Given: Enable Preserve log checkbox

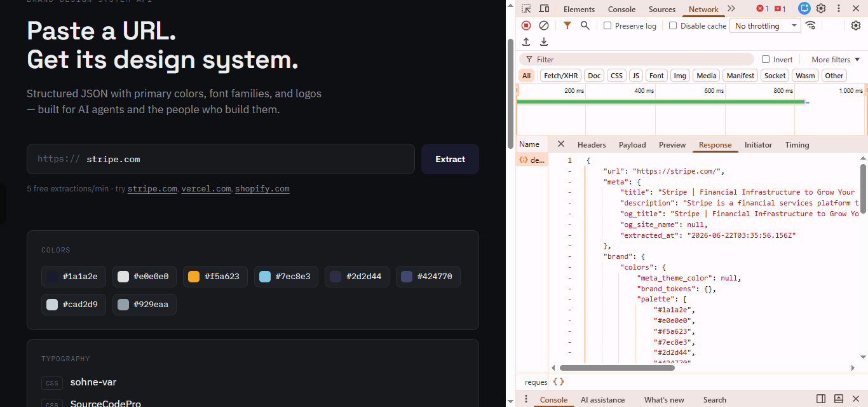Looking at the screenshot, I should 607,25.
